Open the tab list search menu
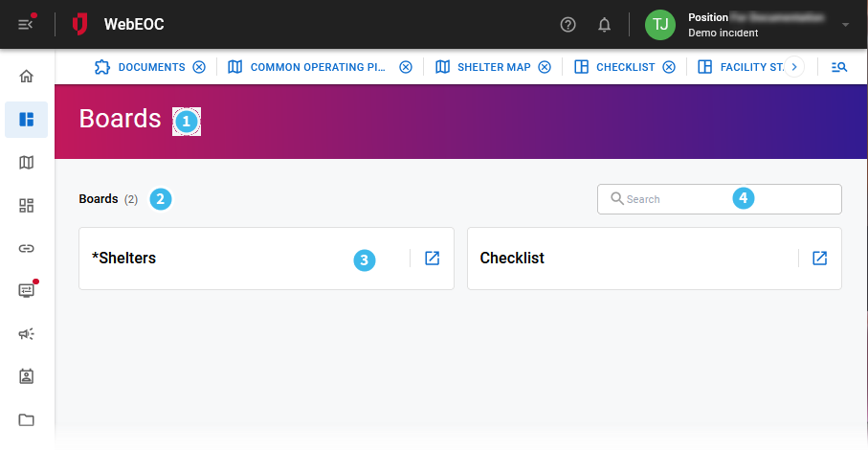Viewport: 868px width, 451px height. (839, 67)
